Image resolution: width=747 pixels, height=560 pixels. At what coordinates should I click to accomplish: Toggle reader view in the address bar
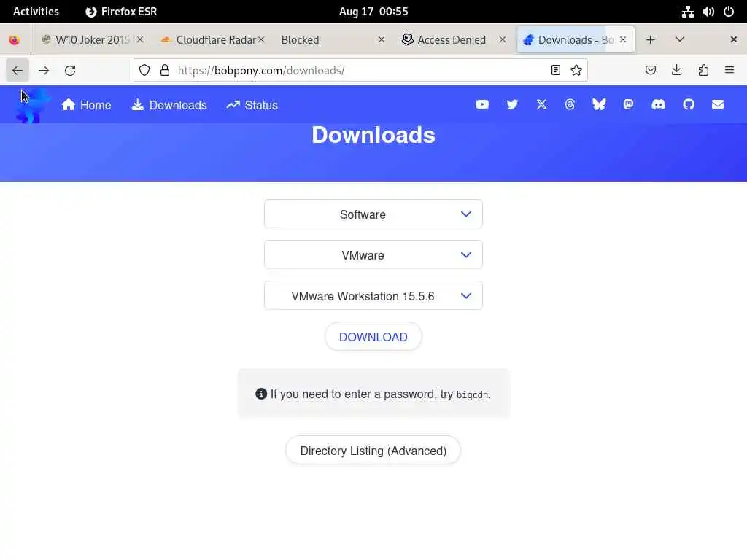(x=555, y=71)
